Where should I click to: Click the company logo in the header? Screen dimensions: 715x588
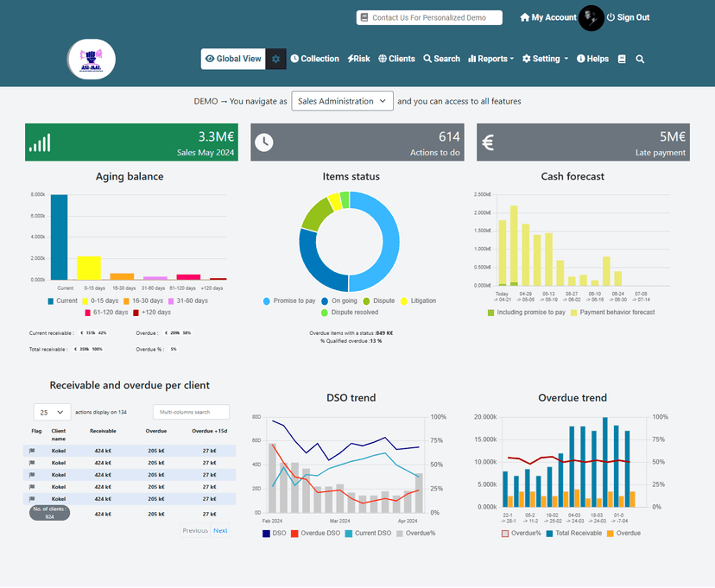tap(92, 60)
